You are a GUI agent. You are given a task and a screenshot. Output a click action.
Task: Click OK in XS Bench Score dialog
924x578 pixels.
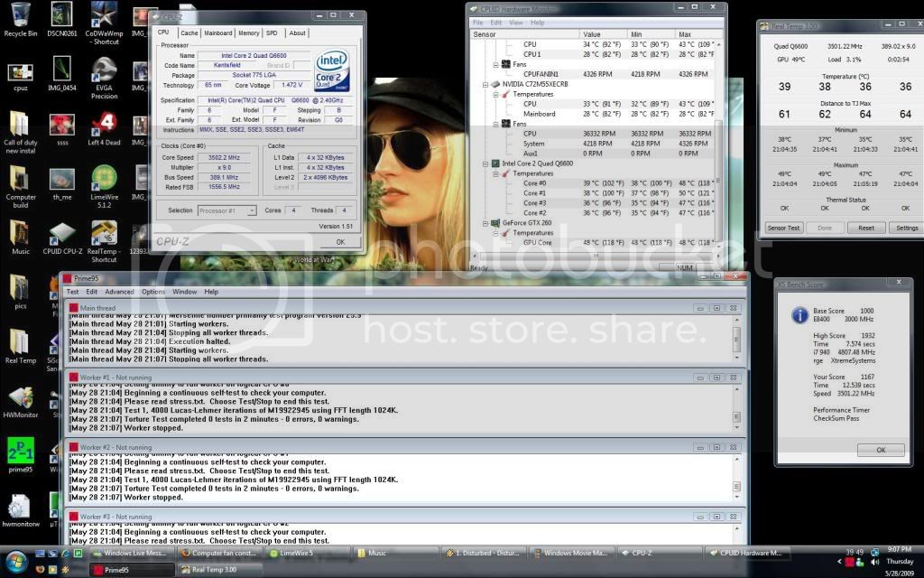[881, 450]
